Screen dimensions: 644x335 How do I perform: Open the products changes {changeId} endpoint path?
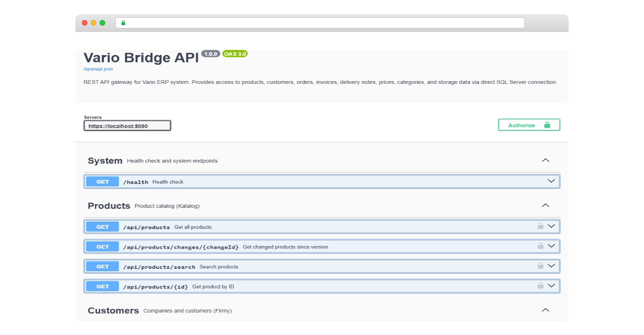tap(181, 247)
